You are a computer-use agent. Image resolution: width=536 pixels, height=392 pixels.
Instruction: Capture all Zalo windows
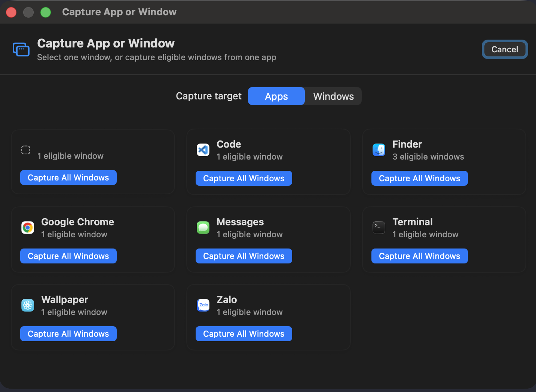pos(244,334)
